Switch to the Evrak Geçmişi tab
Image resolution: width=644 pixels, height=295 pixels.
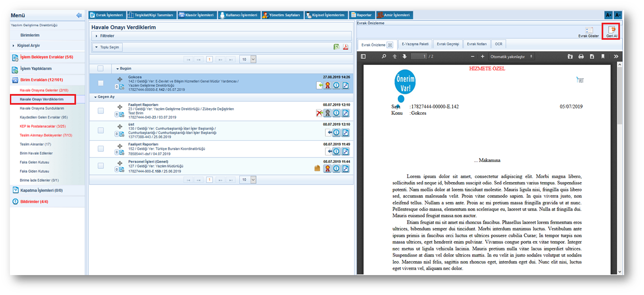pos(447,44)
